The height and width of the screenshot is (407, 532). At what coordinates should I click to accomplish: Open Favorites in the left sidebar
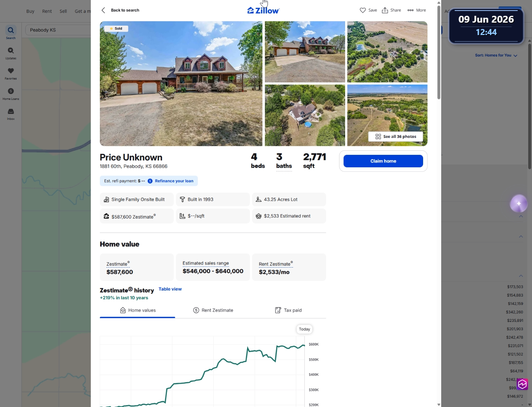coord(11,73)
